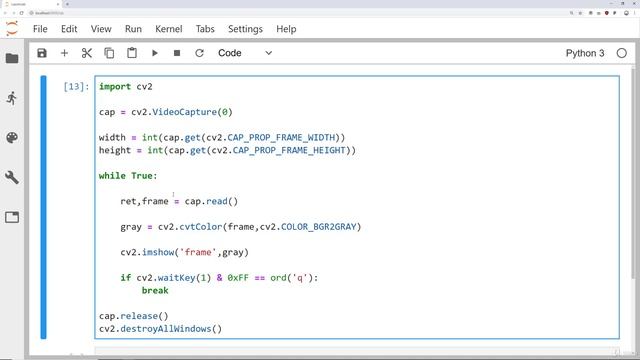The height and width of the screenshot is (360, 640).
Task: Click the cv2.VideoCapture(0) line
Action: tap(166, 112)
